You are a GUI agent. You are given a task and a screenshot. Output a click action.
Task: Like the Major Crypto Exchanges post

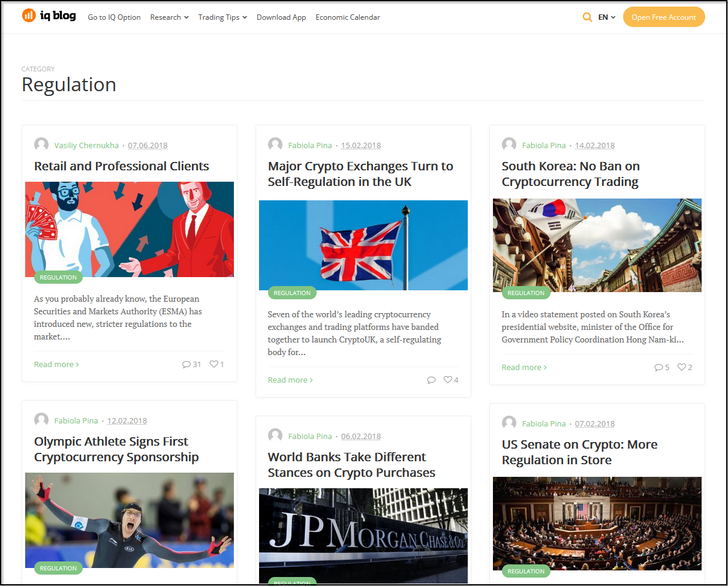point(451,380)
